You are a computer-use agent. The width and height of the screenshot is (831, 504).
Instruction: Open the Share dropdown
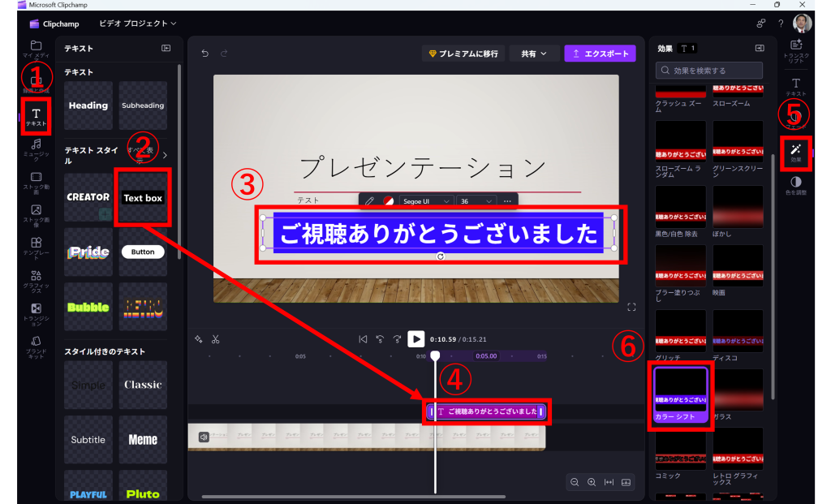534,54
